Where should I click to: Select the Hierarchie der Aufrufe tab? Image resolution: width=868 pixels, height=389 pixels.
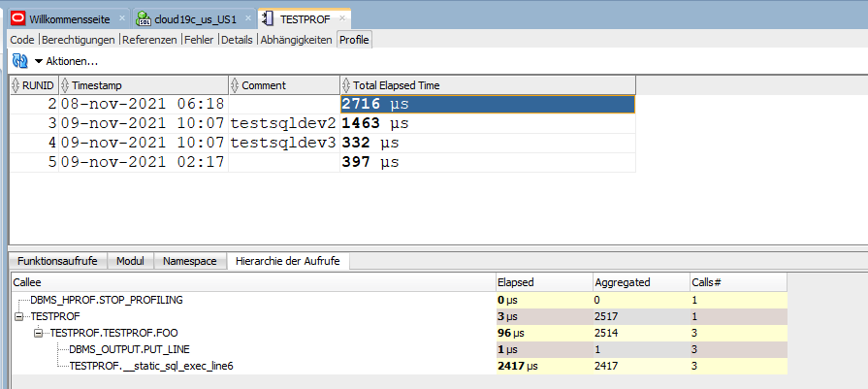[x=288, y=261]
